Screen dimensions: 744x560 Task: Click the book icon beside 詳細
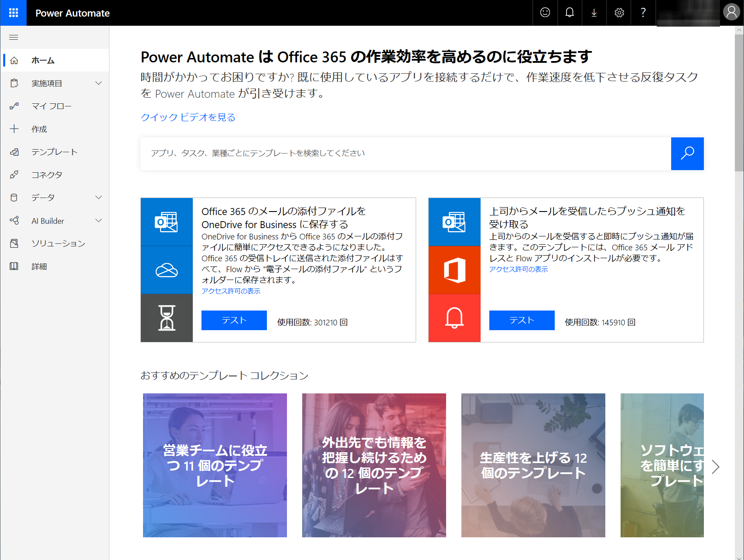click(14, 266)
